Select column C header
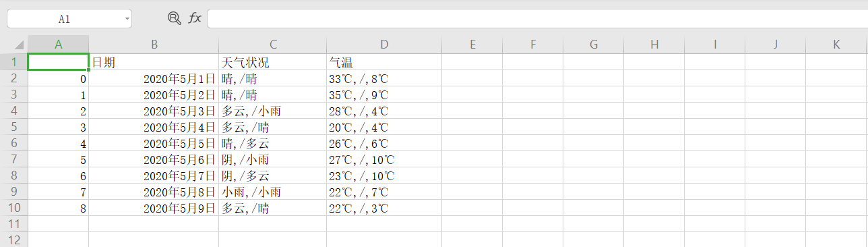 pos(273,45)
